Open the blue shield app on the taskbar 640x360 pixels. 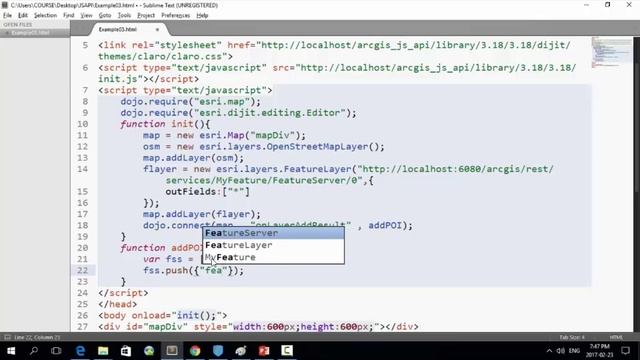pyautogui.click(x=218, y=351)
